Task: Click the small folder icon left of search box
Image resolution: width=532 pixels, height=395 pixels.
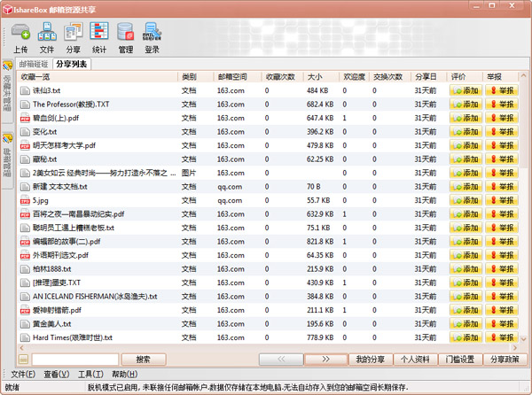Action: point(24,359)
